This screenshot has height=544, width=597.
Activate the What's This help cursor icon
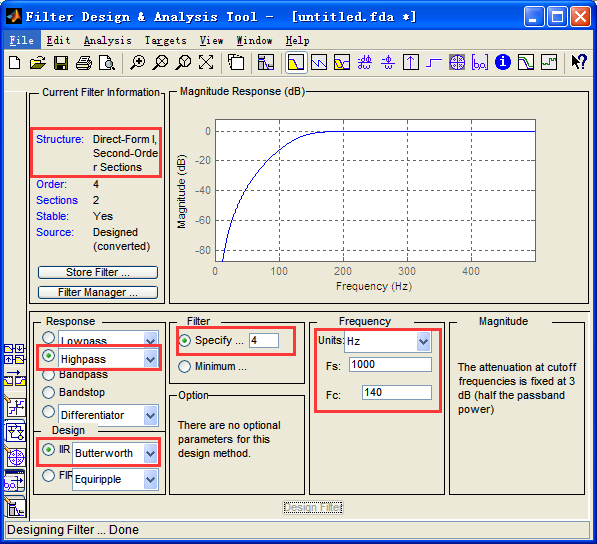point(579,62)
